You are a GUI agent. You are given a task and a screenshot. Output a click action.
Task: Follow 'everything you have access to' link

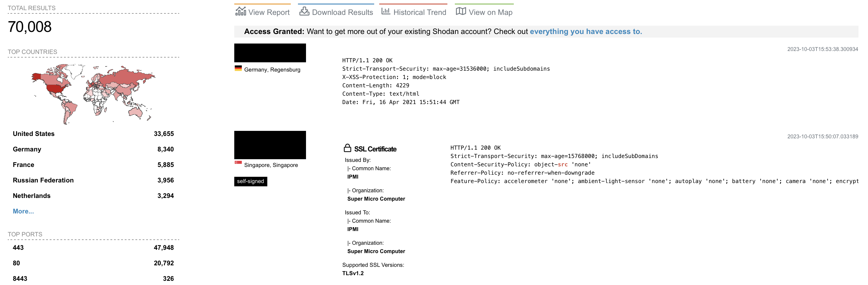tap(586, 31)
